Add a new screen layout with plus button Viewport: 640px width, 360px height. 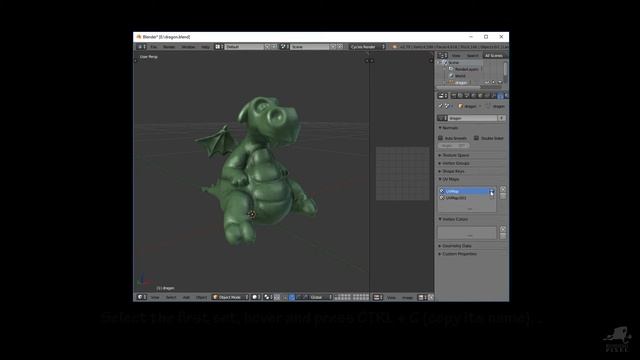pos(267,47)
